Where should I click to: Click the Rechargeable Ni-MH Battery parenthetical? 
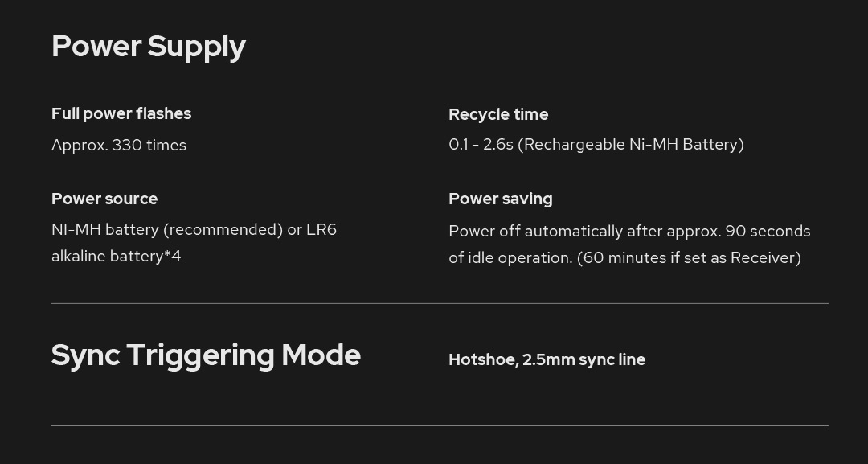pos(631,145)
